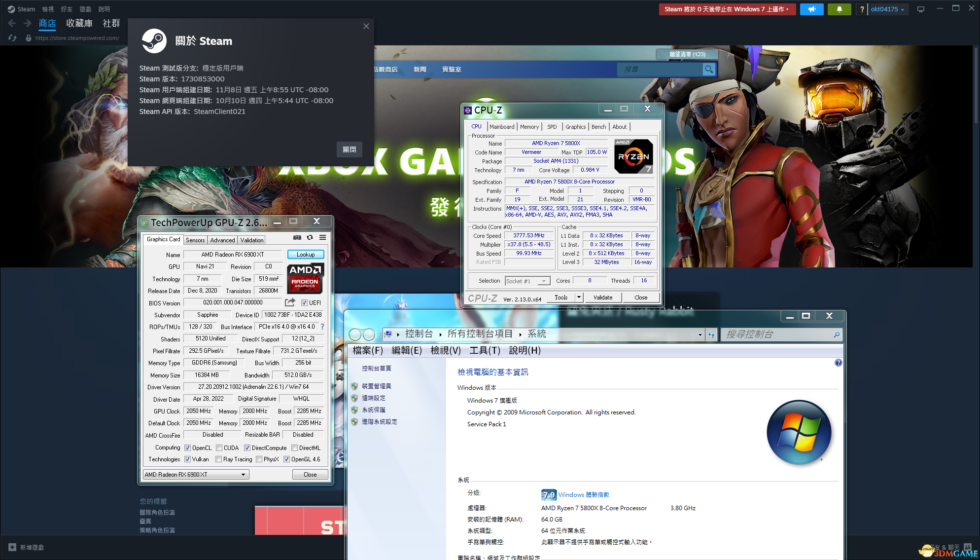Click the Control Panel back button

pos(355,335)
